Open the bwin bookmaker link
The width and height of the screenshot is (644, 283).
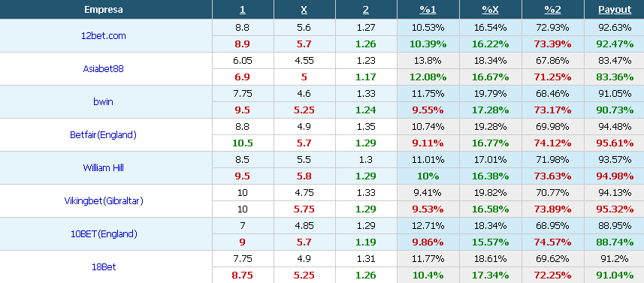pyautogui.click(x=104, y=102)
